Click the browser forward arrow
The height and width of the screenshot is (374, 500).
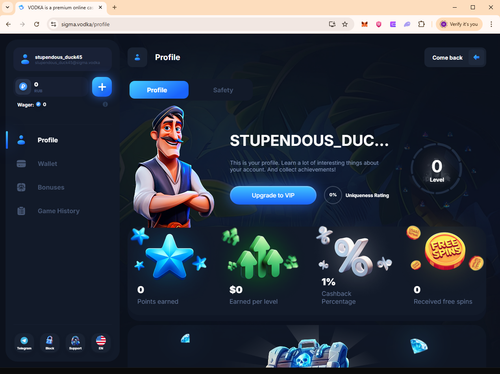click(x=22, y=24)
